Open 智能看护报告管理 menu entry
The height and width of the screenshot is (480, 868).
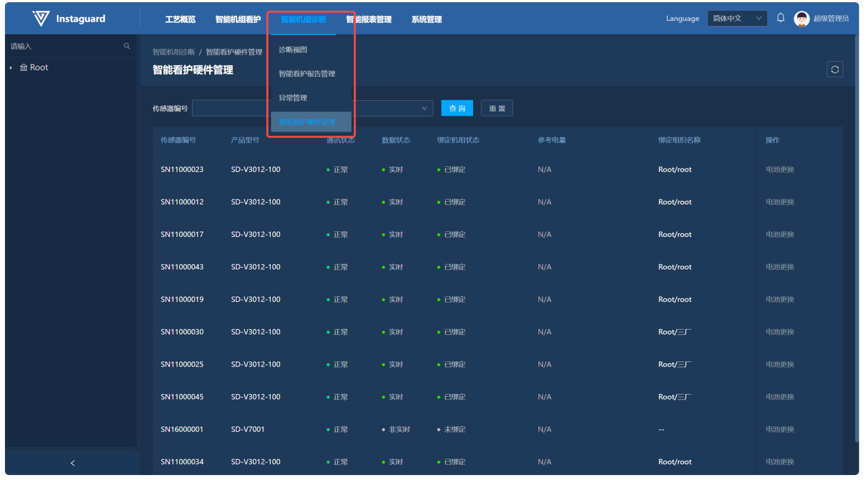tap(307, 74)
